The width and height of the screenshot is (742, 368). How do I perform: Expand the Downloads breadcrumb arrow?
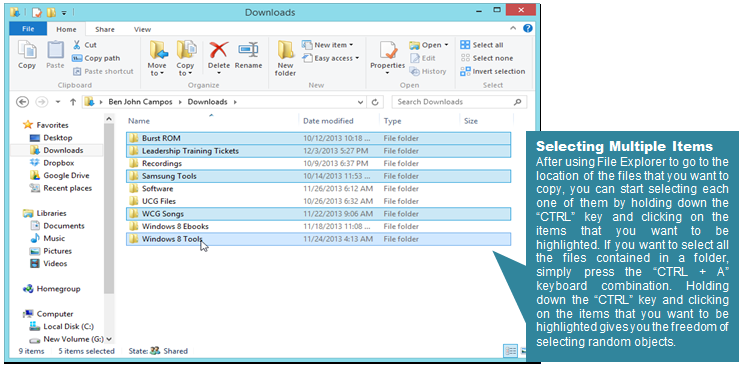click(235, 102)
